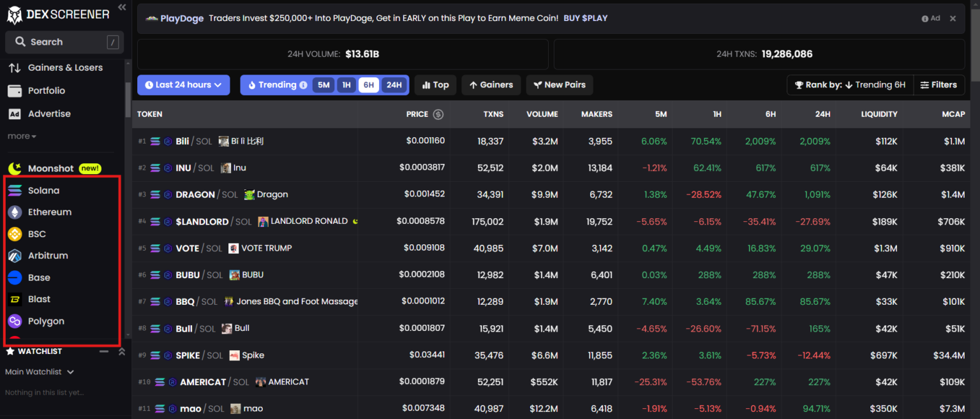Sort by 24H column header
Image resolution: width=980 pixels, height=419 pixels.
(822, 114)
